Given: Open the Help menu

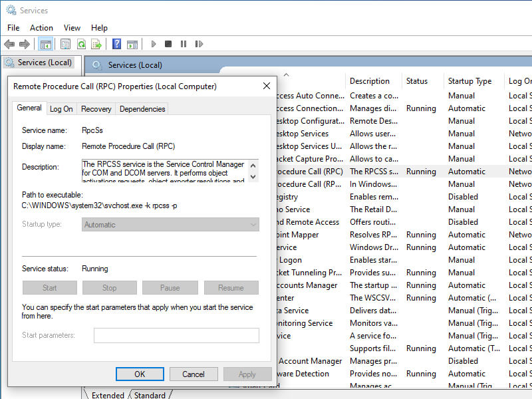Looking at the screenshot, I should [99, 28].
